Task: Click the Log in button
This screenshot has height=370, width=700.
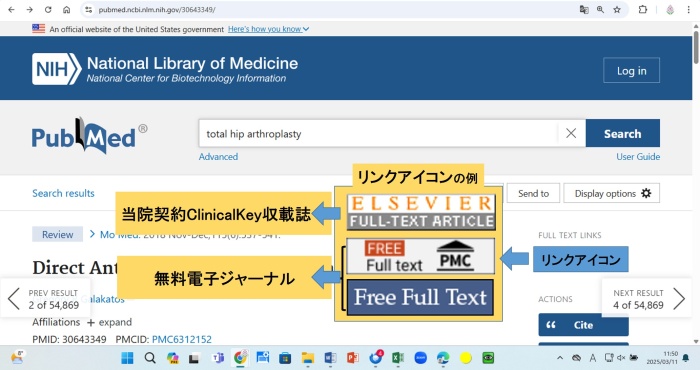Action: [631, 70]
